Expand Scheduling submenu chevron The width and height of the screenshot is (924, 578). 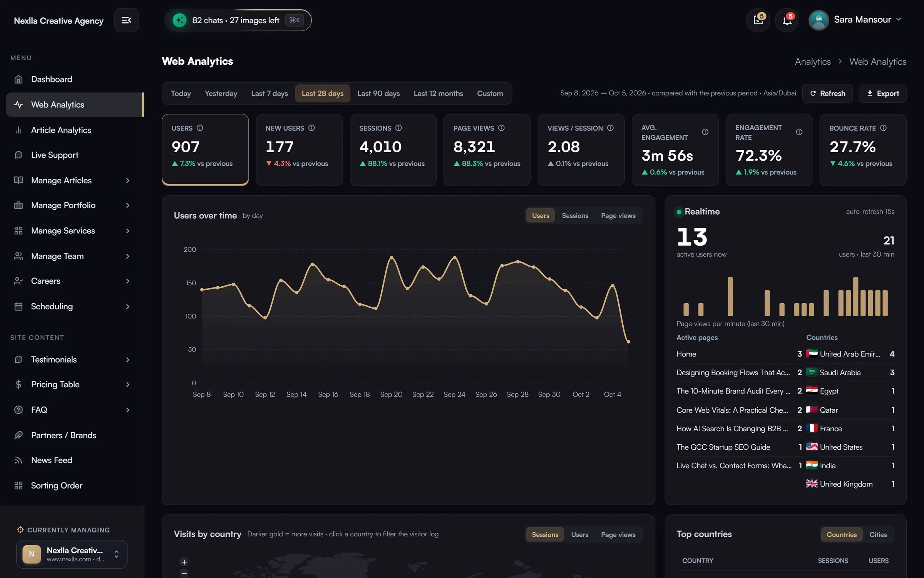pos(127,306)
